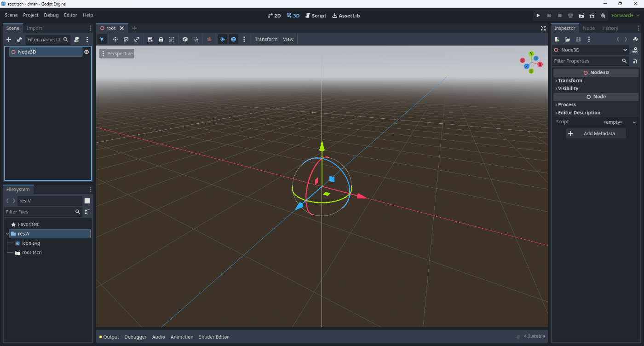Open the Transform menu in viewport toolbar
The width and height of the screenshot is (644, 346).
[266, 39]
